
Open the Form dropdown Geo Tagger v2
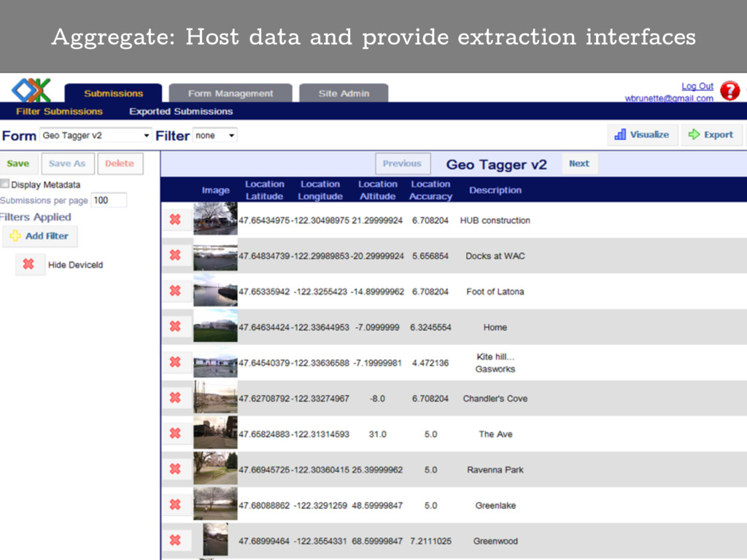(95, 136)
